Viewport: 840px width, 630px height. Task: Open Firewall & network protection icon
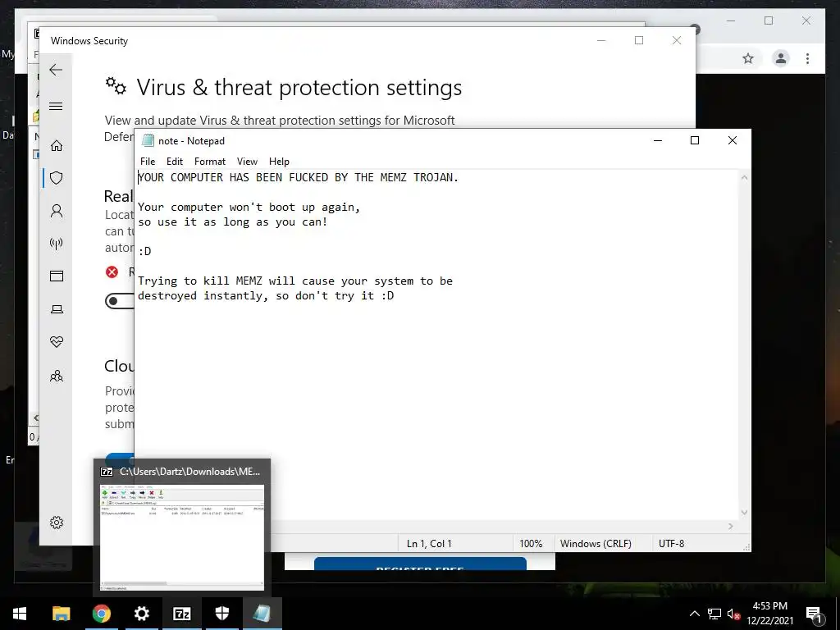coord(57,244)
